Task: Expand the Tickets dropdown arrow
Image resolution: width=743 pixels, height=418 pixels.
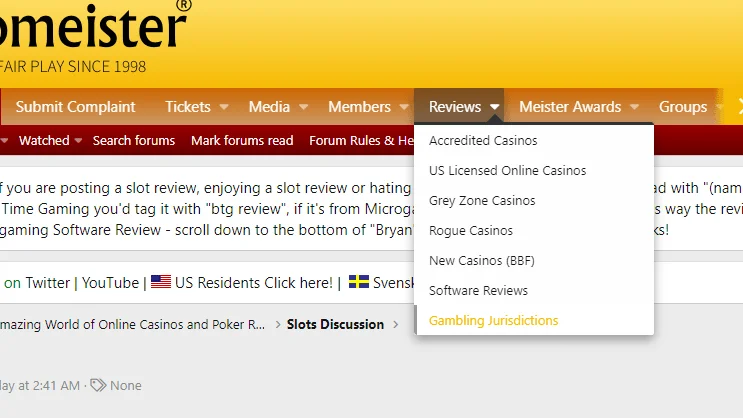Action: pos(224,107)
